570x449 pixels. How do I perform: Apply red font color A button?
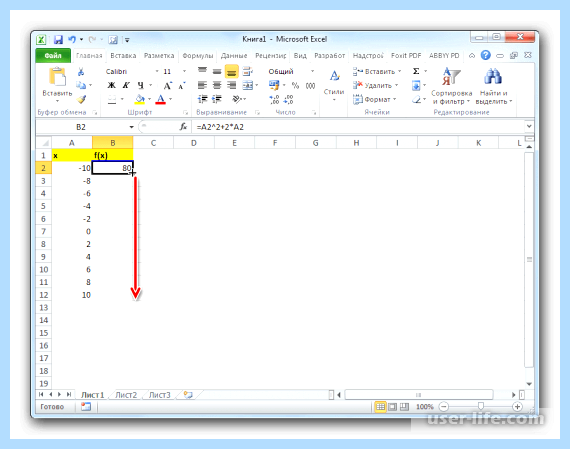[x=161, y=99]
